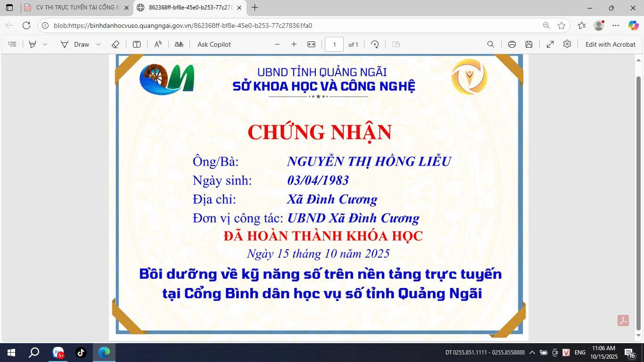Select the Erase tool
Screen dimensions: 644x362
coord(116,44)
